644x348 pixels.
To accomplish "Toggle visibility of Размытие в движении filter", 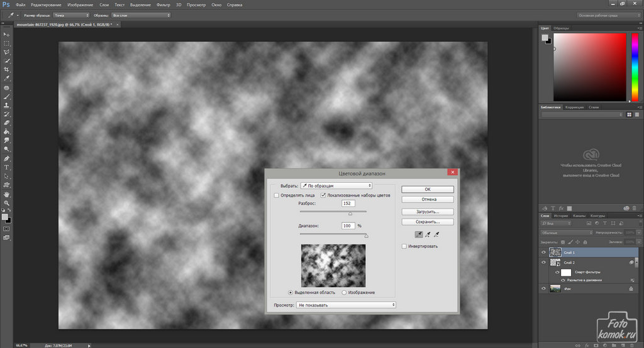I will click(x=563, y=280).
